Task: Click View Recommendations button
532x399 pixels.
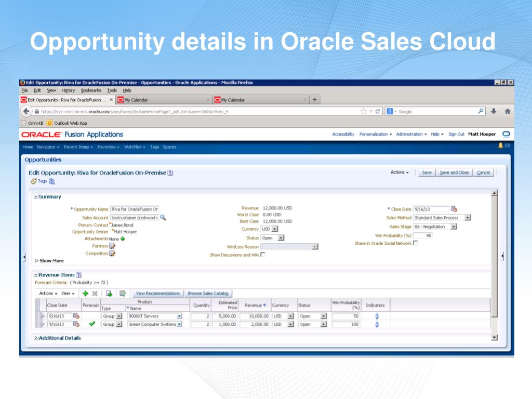Action: pos(157,293)
